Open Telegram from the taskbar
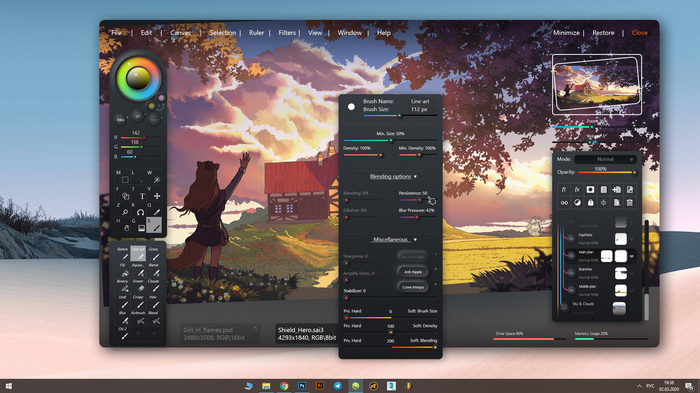Viewport: 700px width, 393px height. [338, 386]
